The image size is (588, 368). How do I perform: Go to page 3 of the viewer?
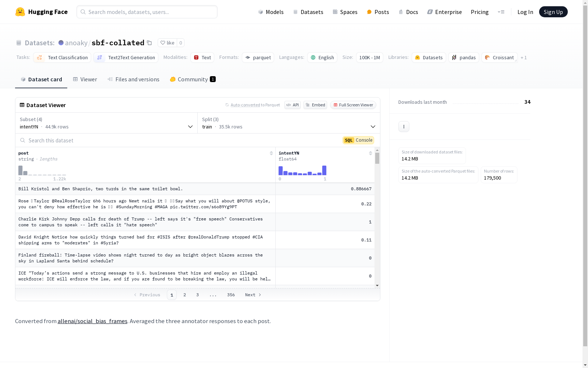pyautogui.click(x=197, y=295)
